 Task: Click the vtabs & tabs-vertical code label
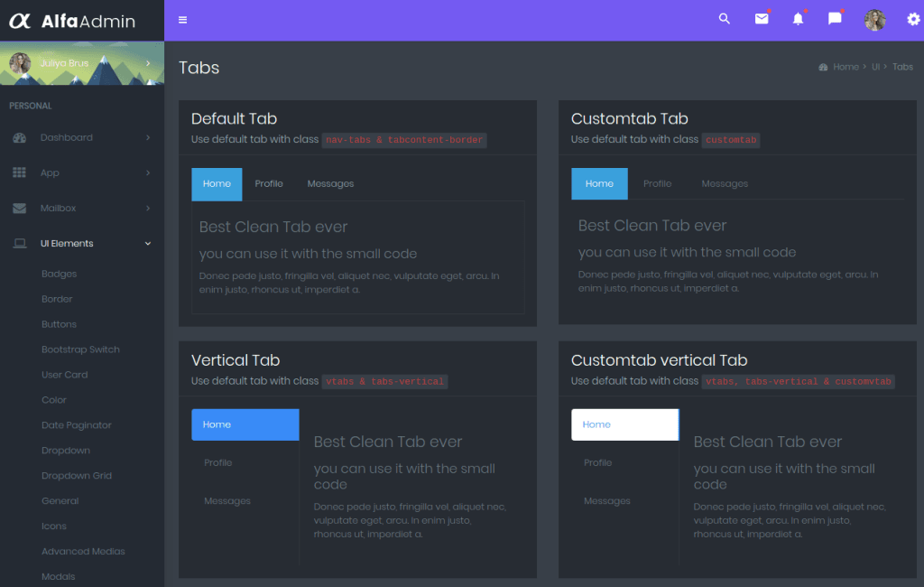tap(384, 382)
